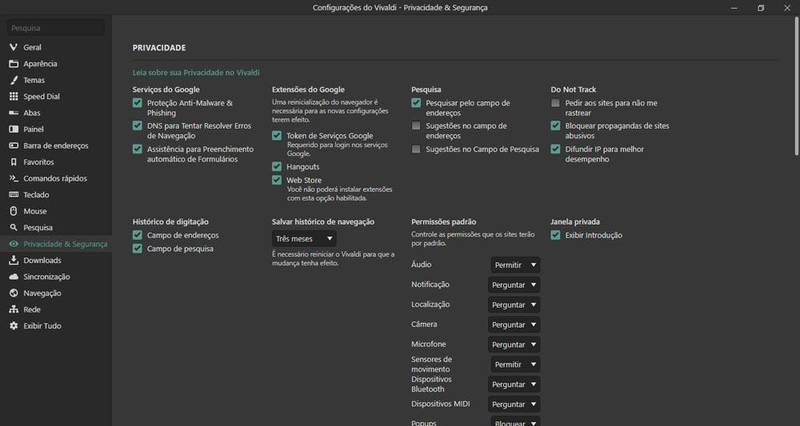Uncheck the Hangouts extension checkbox
The height and width of the screenshot is (426, 800).
[x=277, y=166]
